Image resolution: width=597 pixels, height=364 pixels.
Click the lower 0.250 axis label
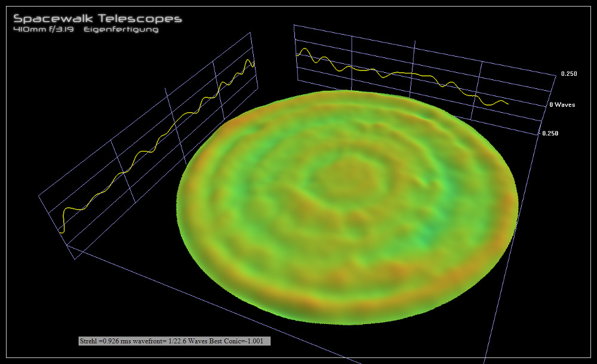click(550, 133)
